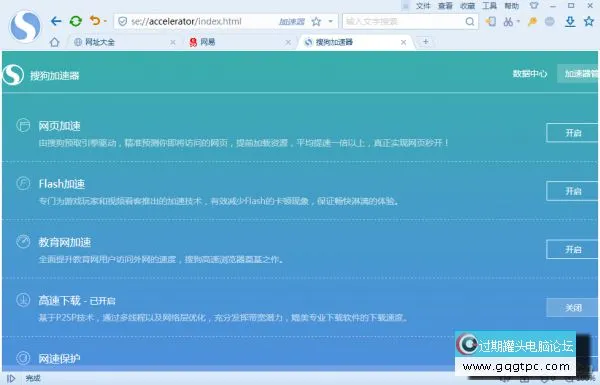Open a new tab with plus button
Viewport: 600px width, 385px height.
pos(426,42)
